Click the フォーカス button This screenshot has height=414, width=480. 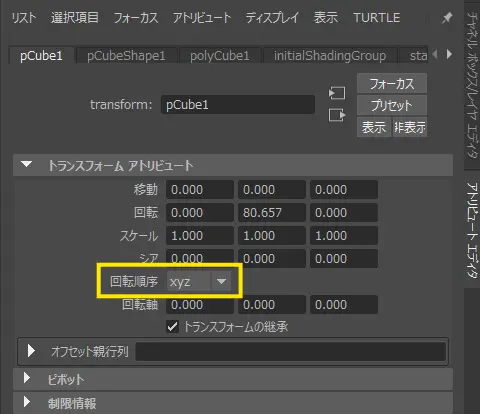[392, 83]
